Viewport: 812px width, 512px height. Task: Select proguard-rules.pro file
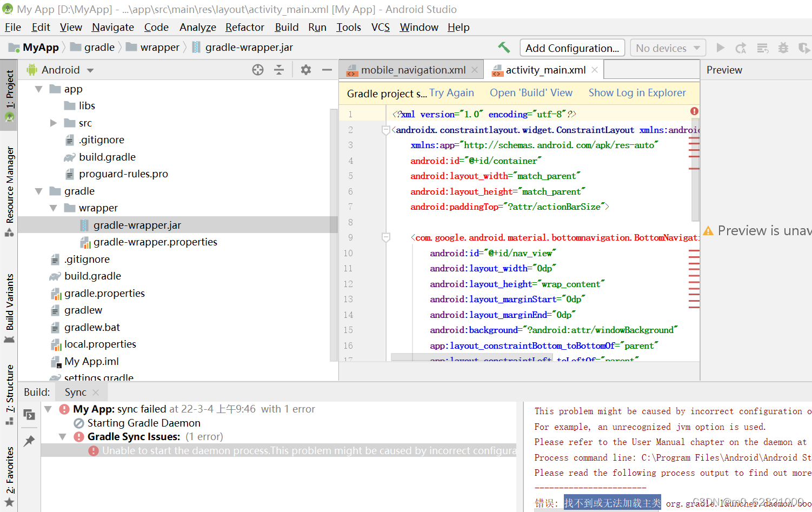[x=123, y=174]
